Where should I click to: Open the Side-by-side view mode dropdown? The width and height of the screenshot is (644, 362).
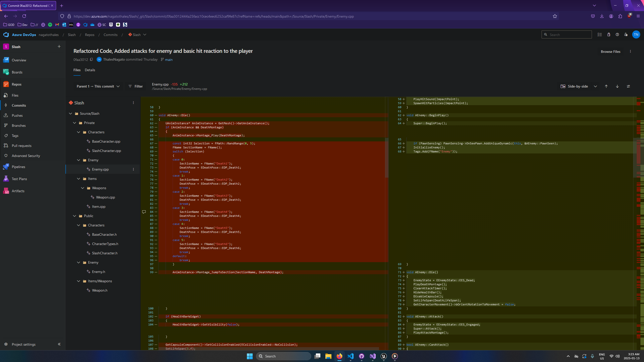coord(595,86)
